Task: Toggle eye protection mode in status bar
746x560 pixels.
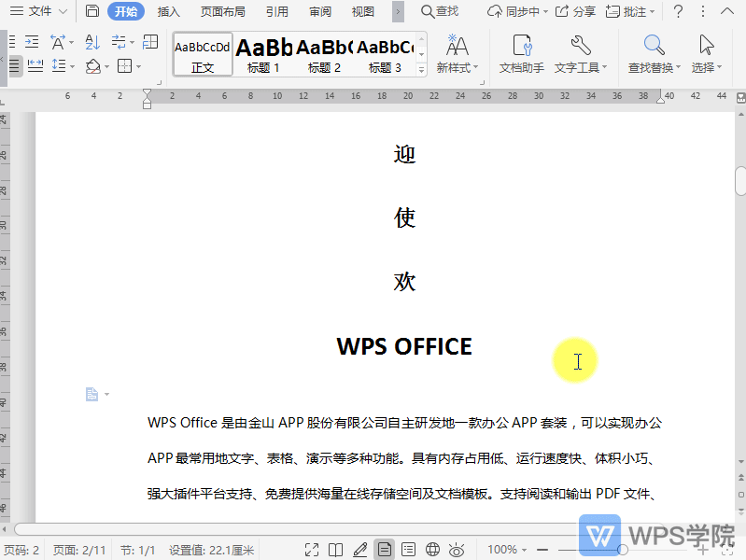Action: click(457, 550)
